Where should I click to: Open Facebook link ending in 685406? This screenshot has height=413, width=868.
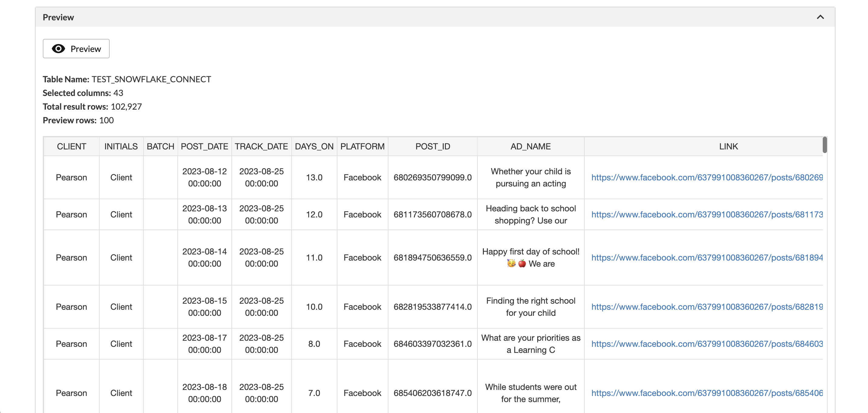click(707, 393)
